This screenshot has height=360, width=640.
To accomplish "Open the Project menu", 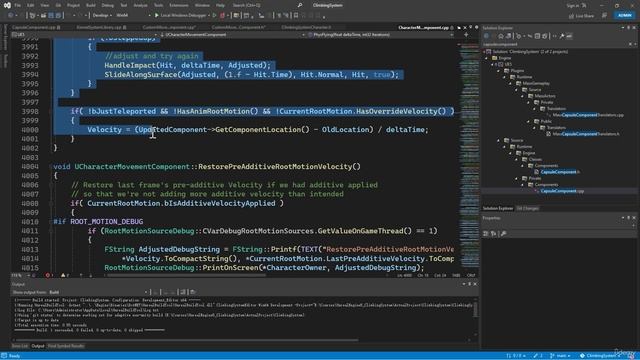I will [x=73, y=5].
